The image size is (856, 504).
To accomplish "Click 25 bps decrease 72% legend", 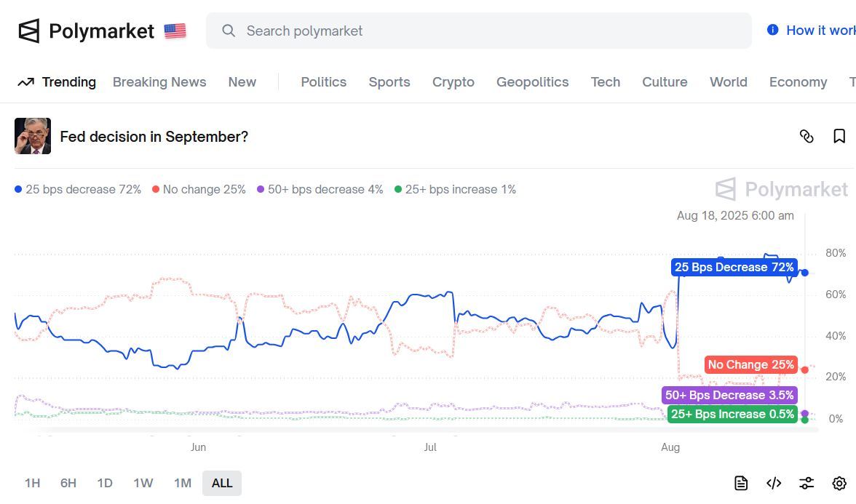I will pos(77,189).
